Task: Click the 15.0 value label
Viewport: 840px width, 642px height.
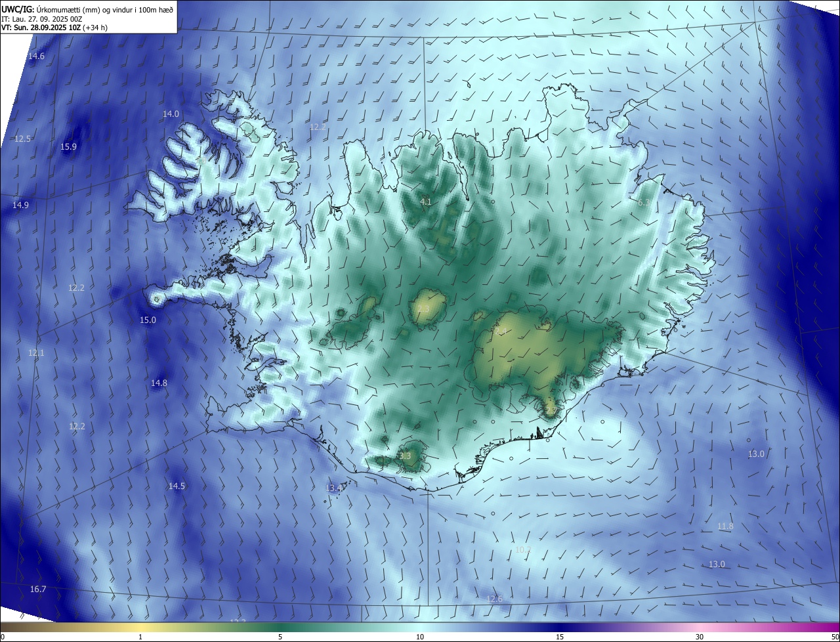Action: (x=148, y=320)
